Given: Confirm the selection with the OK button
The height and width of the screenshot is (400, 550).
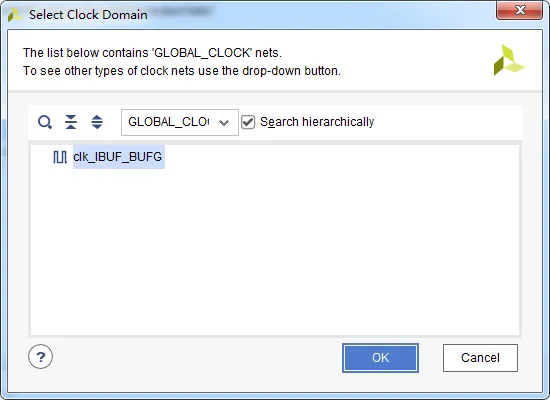Looking at the screenshot, I should tap(380, 358).
